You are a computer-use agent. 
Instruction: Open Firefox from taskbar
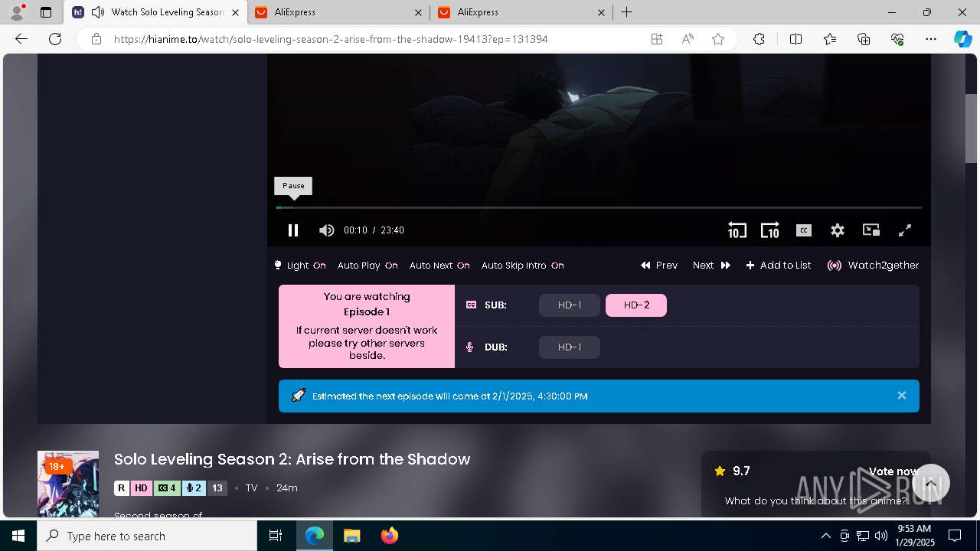(x=389, y=536)
